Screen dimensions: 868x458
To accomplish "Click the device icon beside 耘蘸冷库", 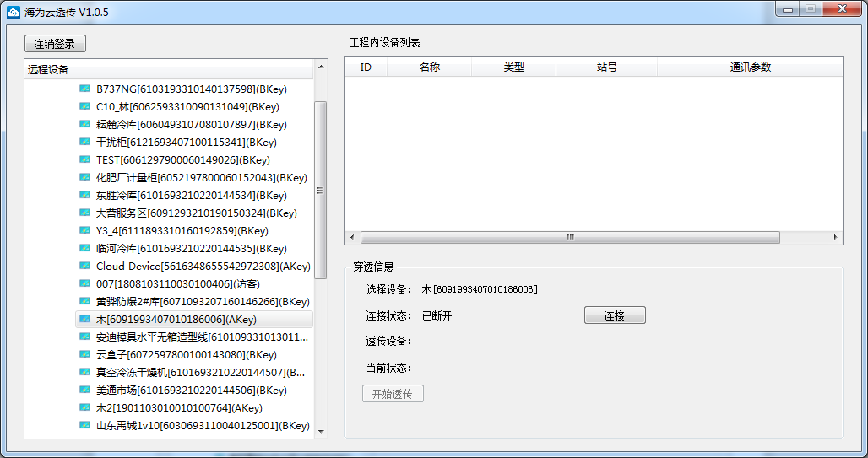I will point(84,124).
